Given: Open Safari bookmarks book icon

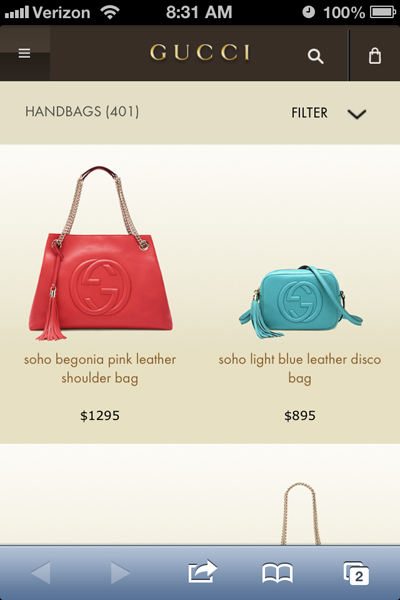Looking at the screenshot, I should 278,573.
